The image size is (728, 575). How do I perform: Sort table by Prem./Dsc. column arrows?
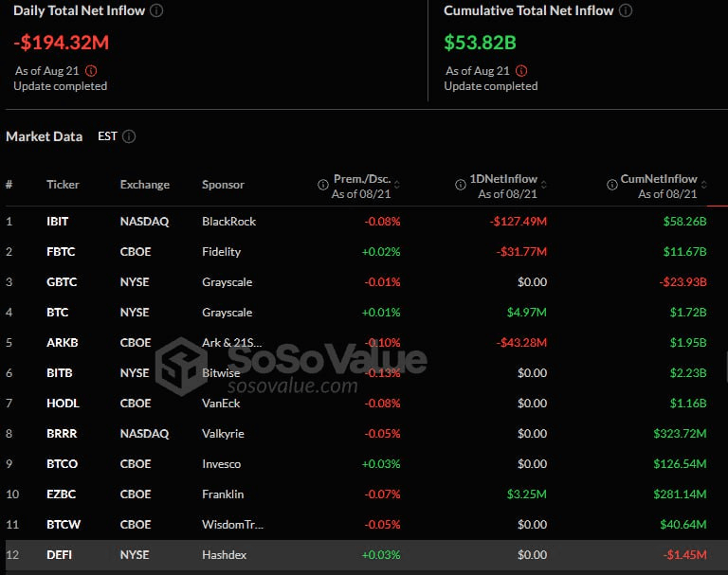tap(397, 185)
